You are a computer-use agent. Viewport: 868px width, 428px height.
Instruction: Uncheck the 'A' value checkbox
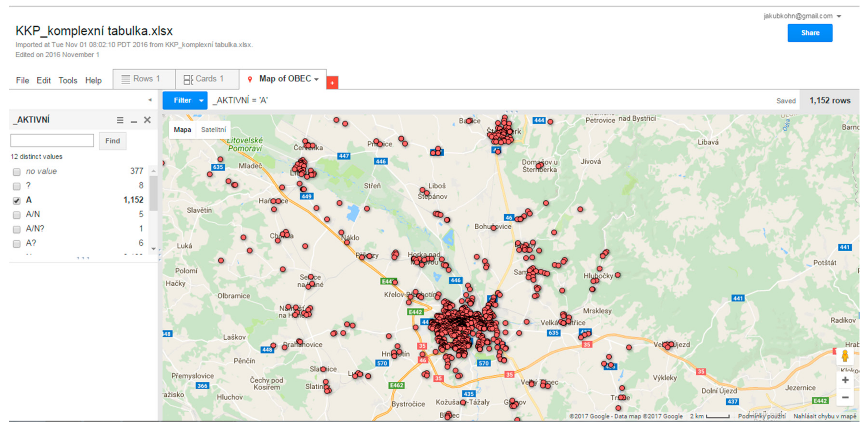[x=17, y=201]
